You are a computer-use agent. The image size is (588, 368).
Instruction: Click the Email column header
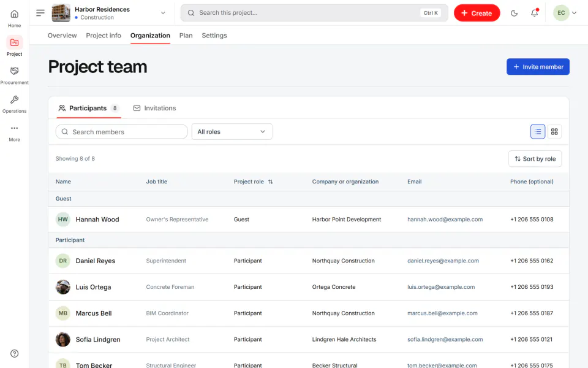(415, 182)
